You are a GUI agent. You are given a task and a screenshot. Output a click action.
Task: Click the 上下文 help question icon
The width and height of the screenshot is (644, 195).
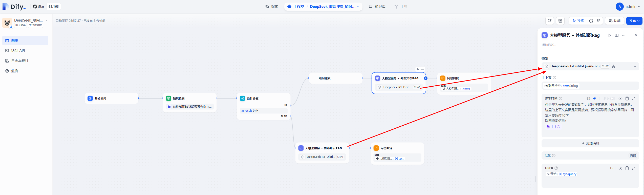coord(554,77)
